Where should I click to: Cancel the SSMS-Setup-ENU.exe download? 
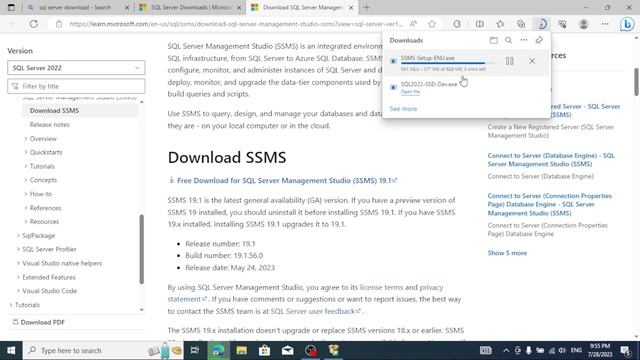(532, 61)
